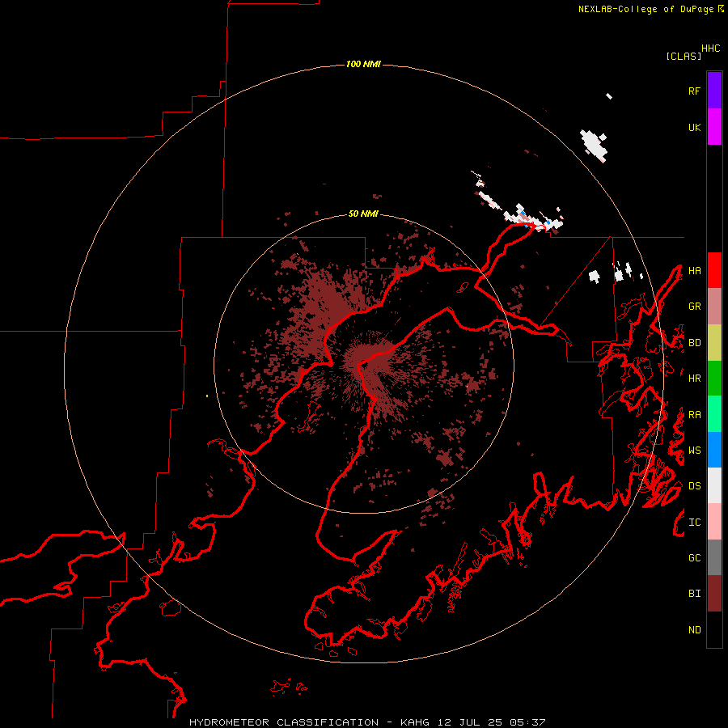Click the HR green legend swatch
This screenshot has height=728, width=728.
714,378
